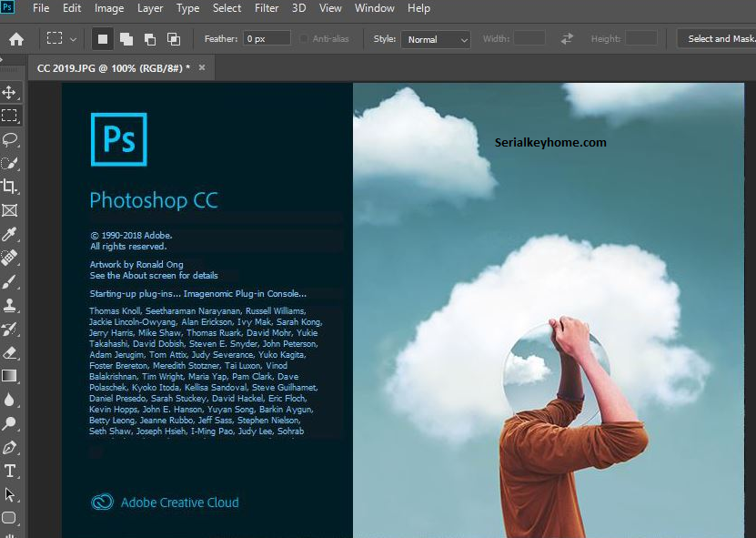The image size is (756, 538).
Task: Open the Help menu
Action: [418, 8]
